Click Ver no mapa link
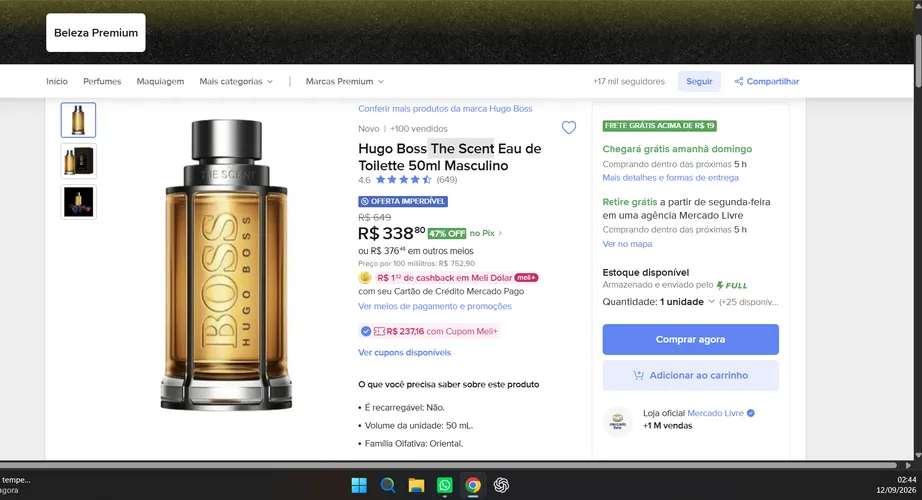 (x=627, y=244)
